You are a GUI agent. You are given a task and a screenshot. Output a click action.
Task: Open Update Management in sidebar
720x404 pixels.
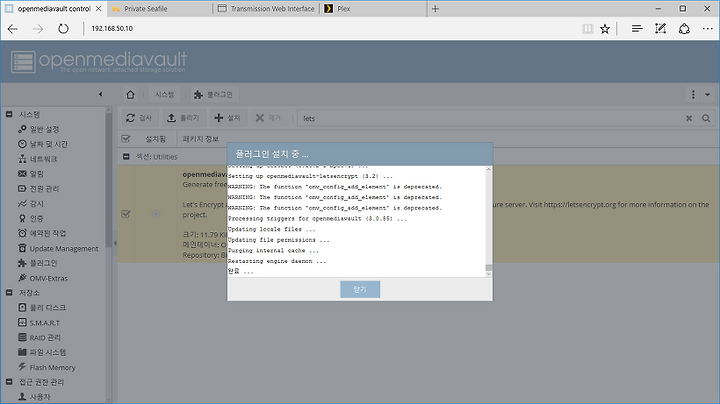(58, 248)
